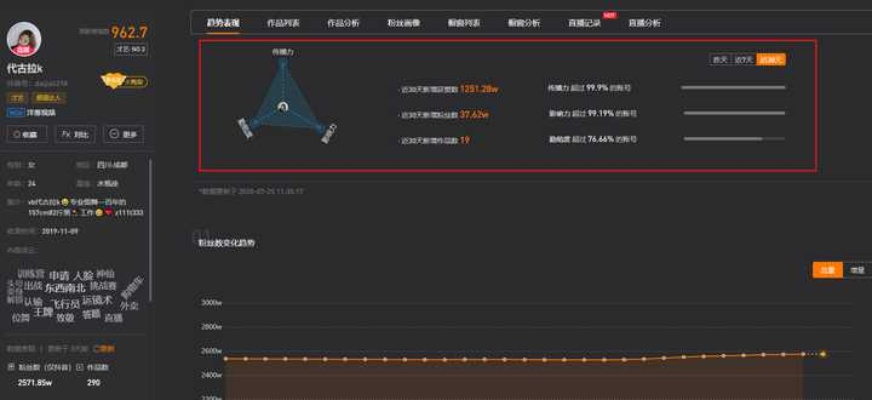
Task: Click the 活跃度 76.66% progress bar
Action: coord(733,139)
